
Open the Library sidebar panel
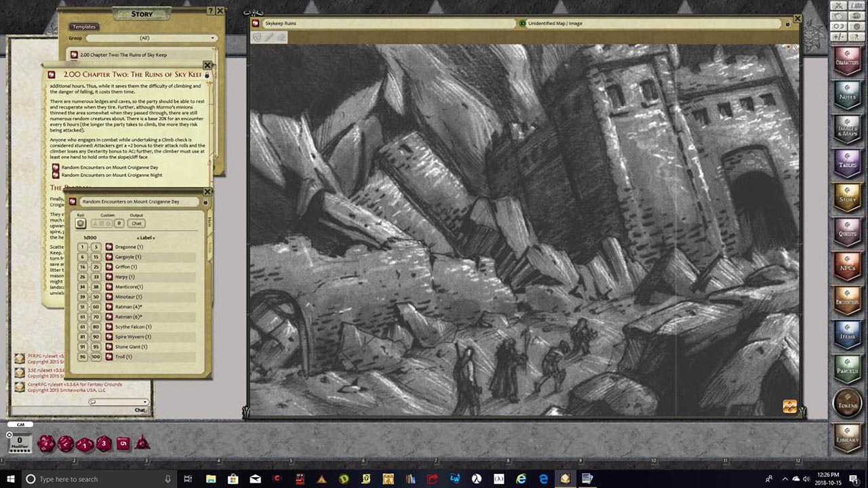click(x=848, y=437)
